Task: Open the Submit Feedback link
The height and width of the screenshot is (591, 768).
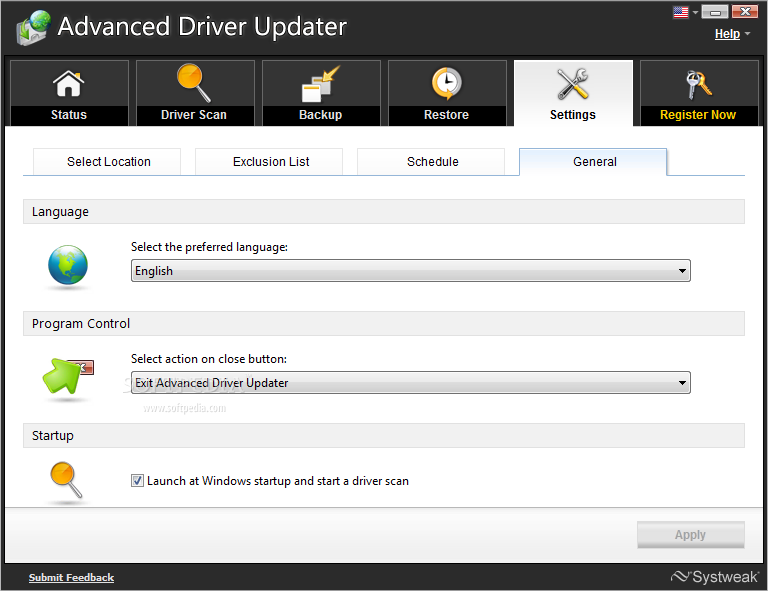Action: point(72,578)
